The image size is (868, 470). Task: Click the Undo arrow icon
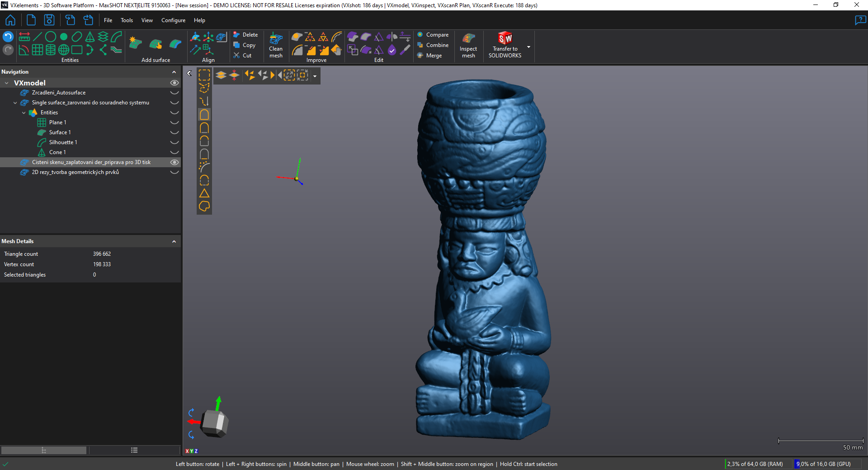[x=8, y=37]
